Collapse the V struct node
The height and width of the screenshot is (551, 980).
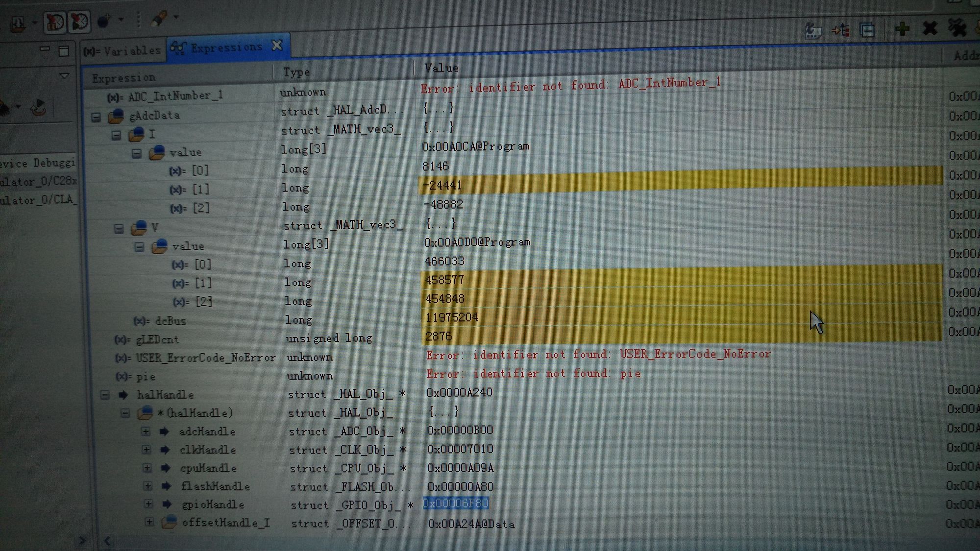coord(119,229)
